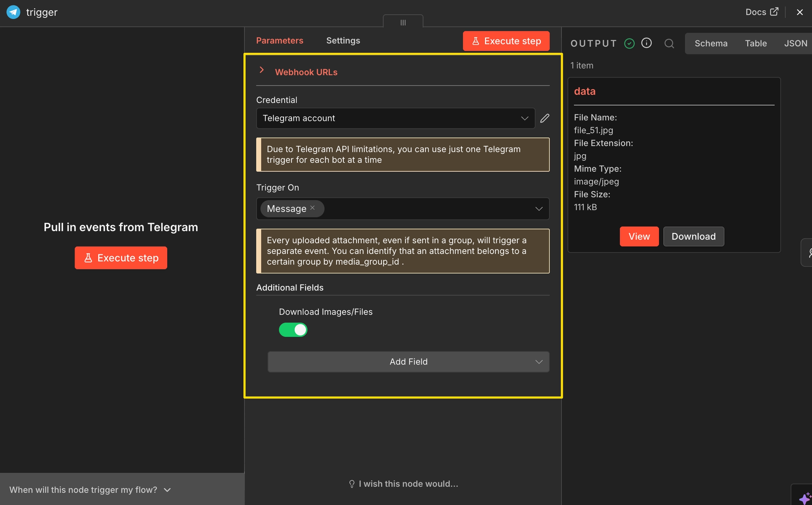
Task: Click the media_group_id notice text
Action: pyautogui.click(x=403, y=251)
